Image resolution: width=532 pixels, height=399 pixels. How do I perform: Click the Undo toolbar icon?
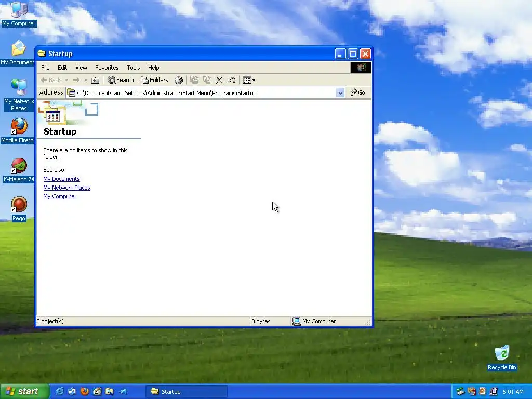pyautogui.click(x=231, y=80)
